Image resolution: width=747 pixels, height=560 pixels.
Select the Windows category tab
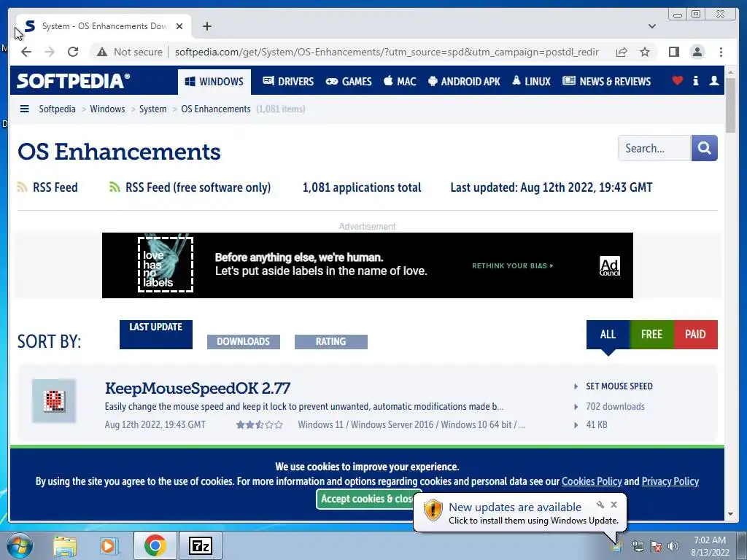[x=214, y=82]
